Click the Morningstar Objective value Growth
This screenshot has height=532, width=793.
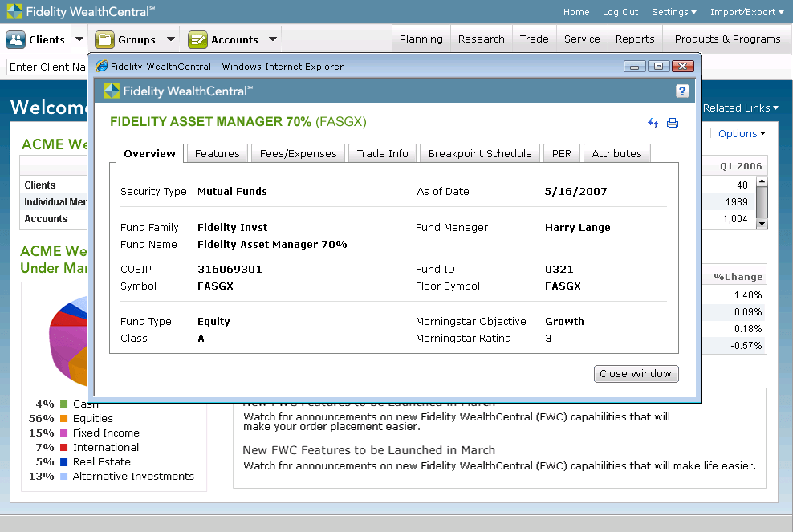pos(564,321)
